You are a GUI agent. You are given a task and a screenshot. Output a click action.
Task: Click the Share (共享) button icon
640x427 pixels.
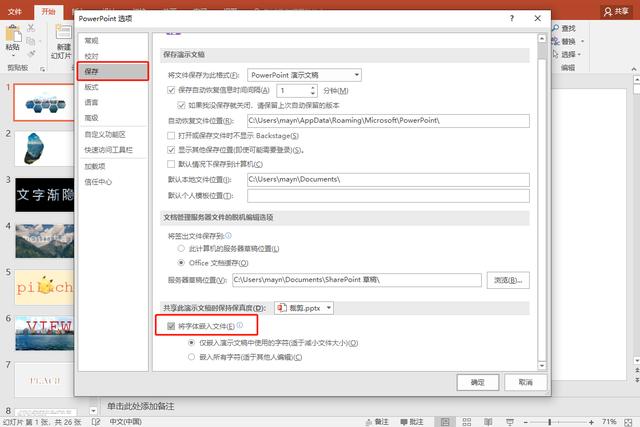point(608,11)
